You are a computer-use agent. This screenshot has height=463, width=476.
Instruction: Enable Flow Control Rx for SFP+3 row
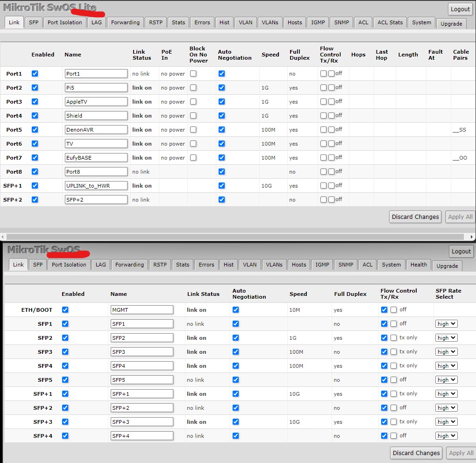(x=393, y=421)
